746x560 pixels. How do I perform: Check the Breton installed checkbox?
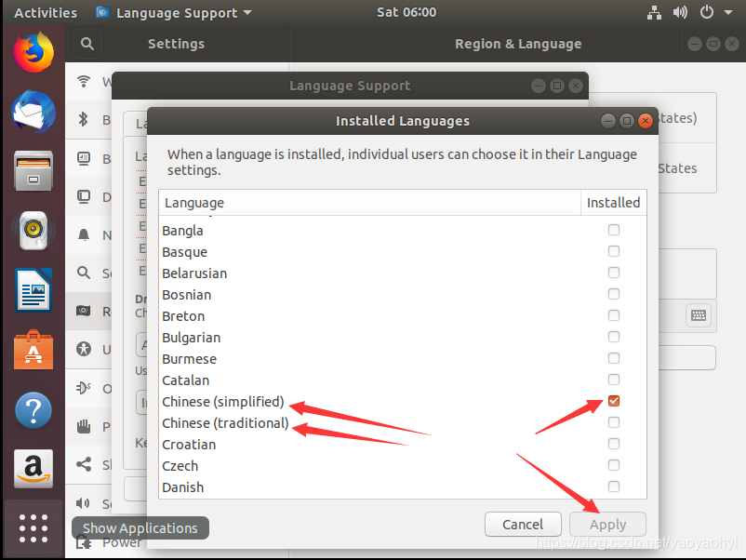(614, 315)
